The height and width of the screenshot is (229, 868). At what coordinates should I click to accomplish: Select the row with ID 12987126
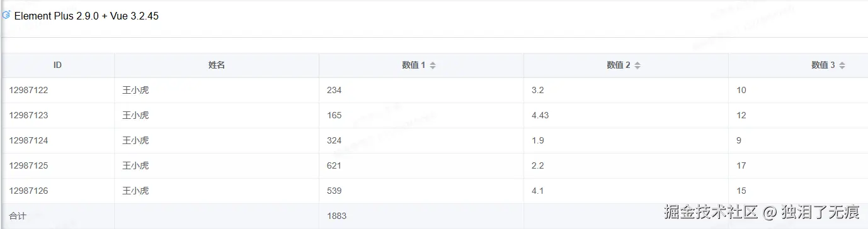(x=435, y=191)
